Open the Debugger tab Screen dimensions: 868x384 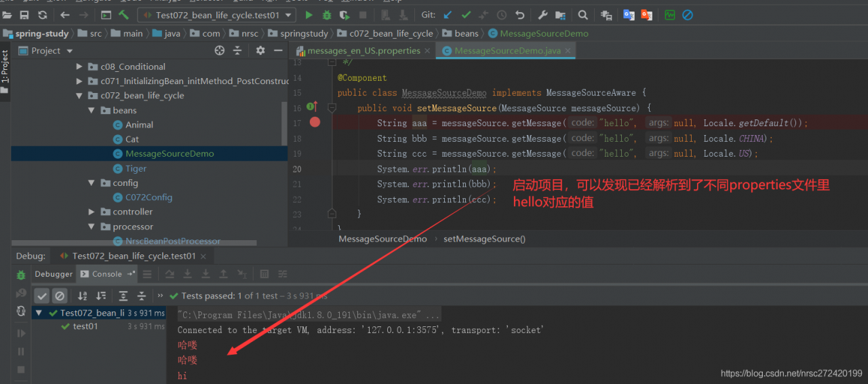pyautogui.click(x=54, y=274)
